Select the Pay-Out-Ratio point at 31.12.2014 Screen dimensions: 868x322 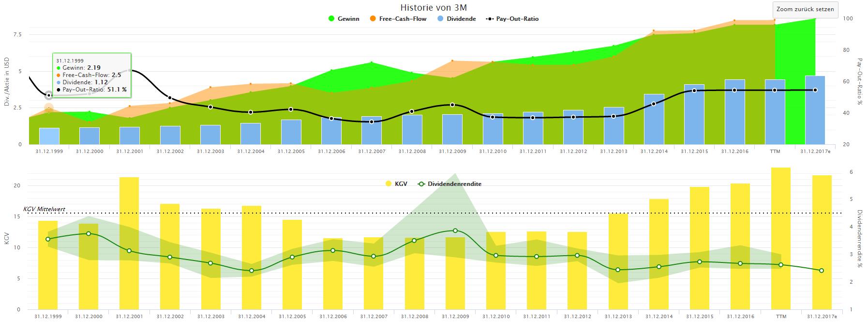pyautogui.click(x=654, y=104)
